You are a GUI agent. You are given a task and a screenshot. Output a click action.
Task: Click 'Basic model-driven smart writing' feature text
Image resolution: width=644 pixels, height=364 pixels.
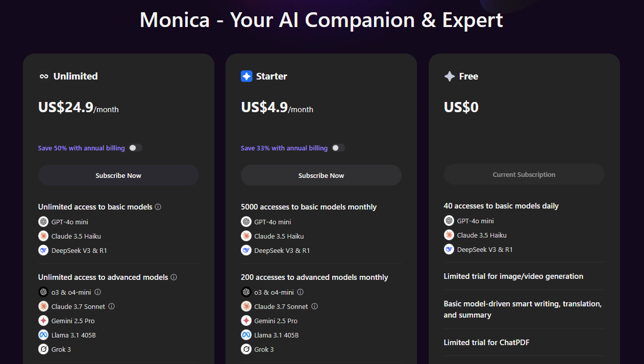click(523, 309)
